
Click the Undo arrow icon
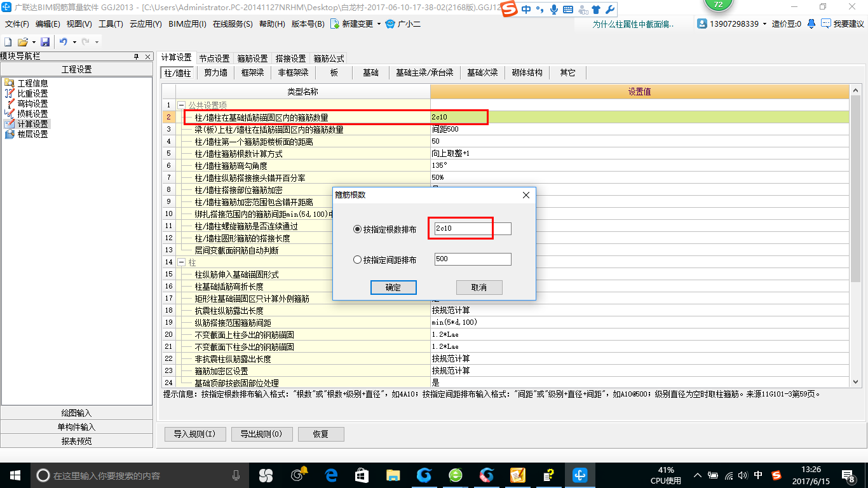pos(63,42)
